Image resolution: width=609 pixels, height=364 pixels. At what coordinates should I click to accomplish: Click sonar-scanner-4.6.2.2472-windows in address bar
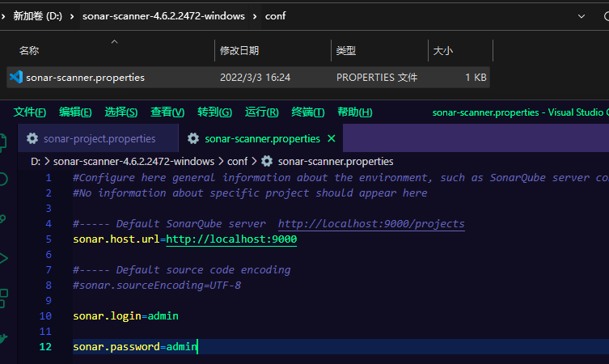[x=163, y=16]
